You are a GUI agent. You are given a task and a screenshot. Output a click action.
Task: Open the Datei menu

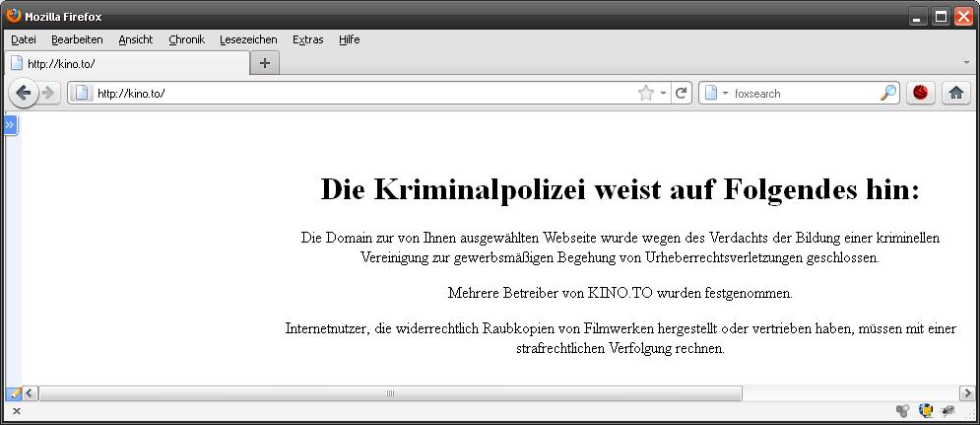coord(24,39)
